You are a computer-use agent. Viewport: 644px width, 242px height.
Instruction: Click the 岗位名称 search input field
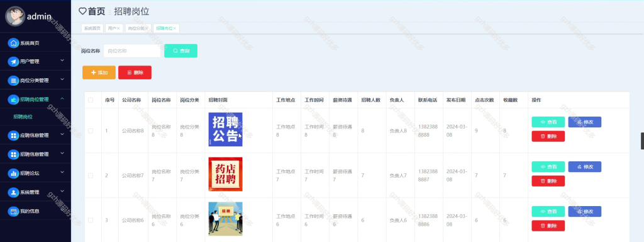point(132,51)
